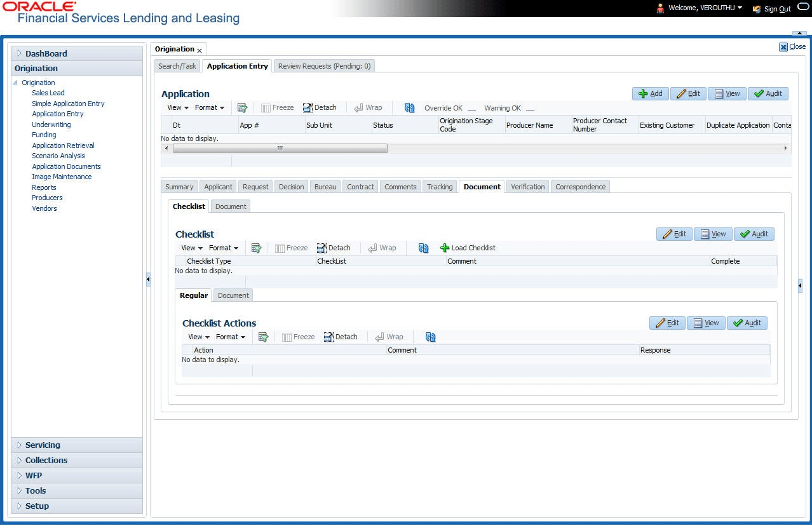Expand the DashBoard panel
The image size is (812, 526).
(x=77, y=53)
